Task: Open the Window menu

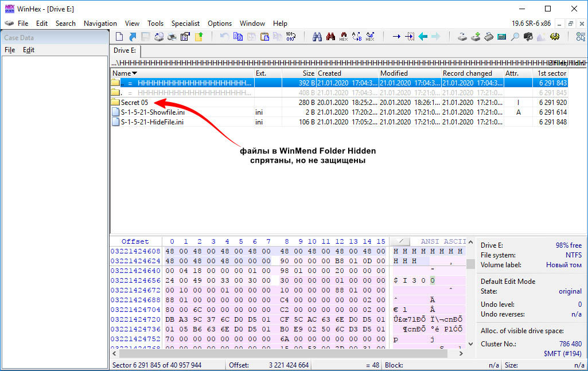Action: (x=252, y=24)
